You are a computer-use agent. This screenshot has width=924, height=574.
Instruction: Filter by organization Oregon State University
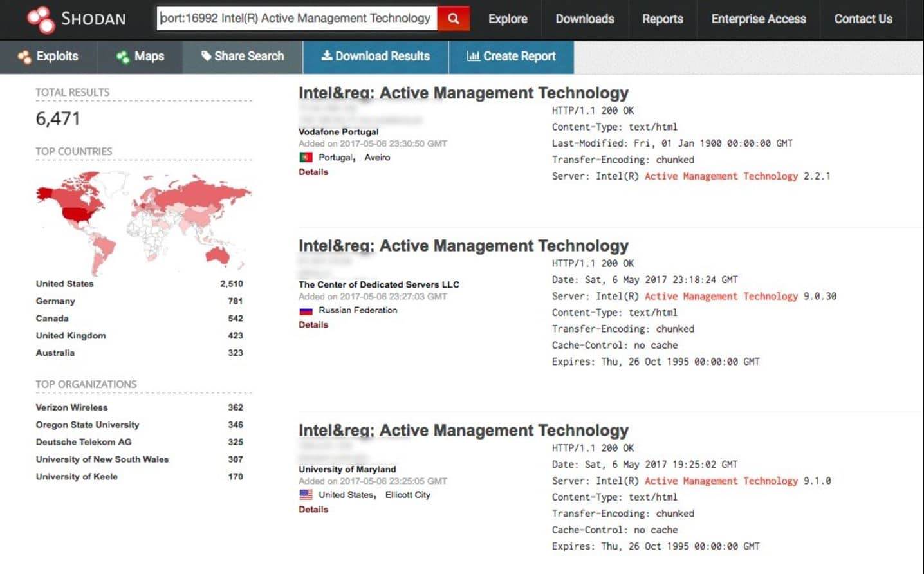click(x=88, y=425)
